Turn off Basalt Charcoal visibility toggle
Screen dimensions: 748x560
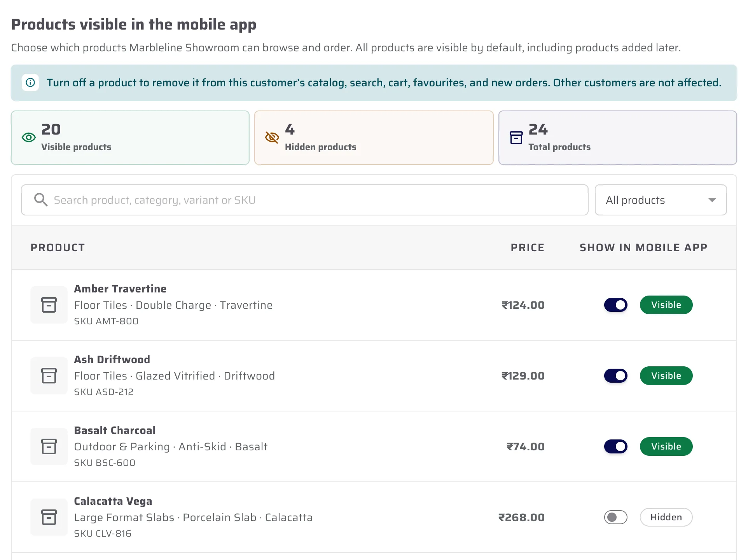point(616,446)
